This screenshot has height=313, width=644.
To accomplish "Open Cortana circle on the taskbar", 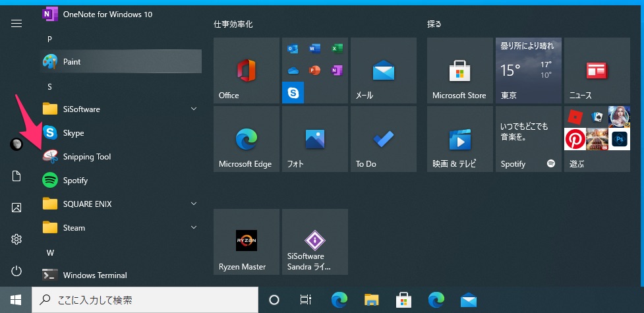I will point(274,300).
